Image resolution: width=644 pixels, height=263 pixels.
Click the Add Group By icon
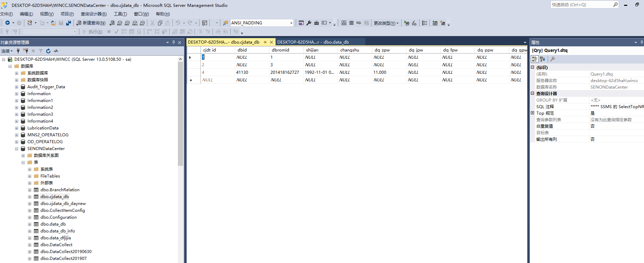click(425, 23)
